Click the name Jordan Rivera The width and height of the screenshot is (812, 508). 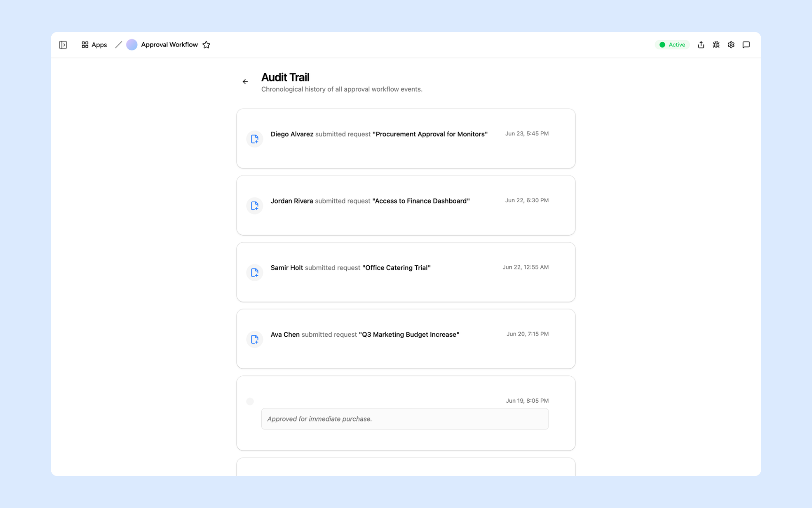click(292, 201)
